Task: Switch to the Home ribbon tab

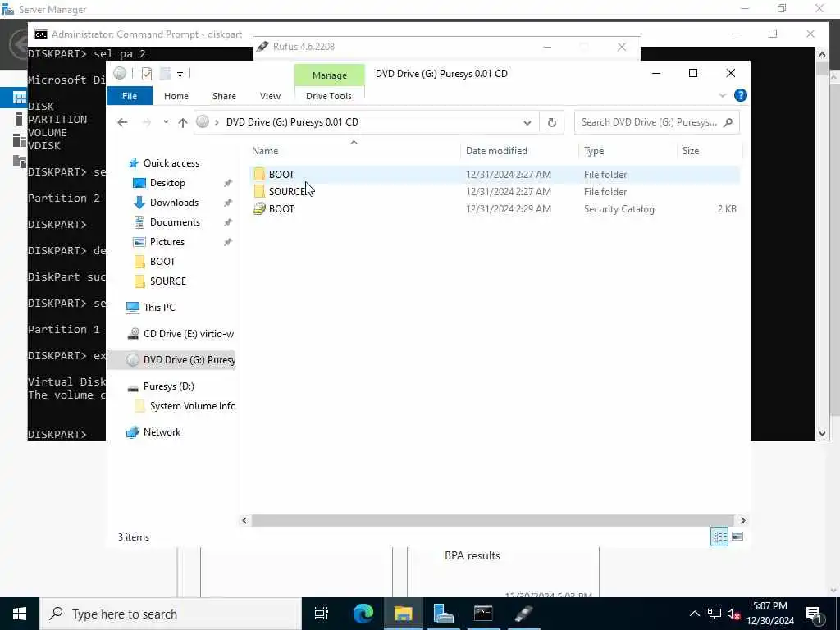Action: coord(176,96)
